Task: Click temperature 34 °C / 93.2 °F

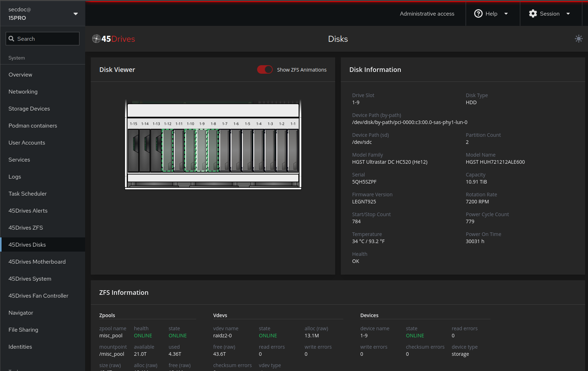Action: [368, 241]
